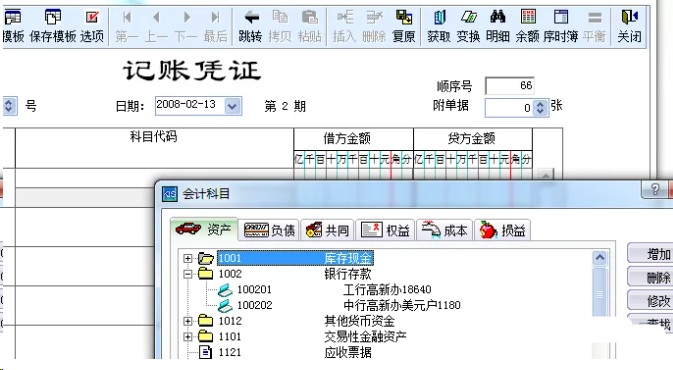673x370 pixels.
Task: Click the 日期 date field 2008-02-13
Action: tap(190, 106)
